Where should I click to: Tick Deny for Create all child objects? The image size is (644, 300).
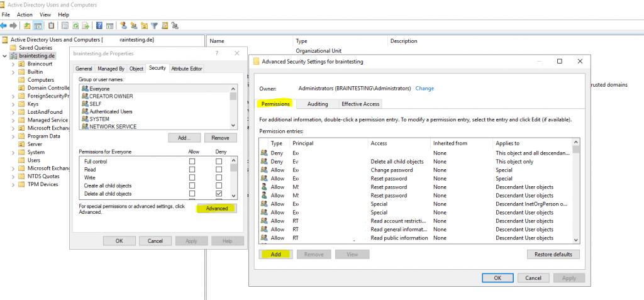pos(219,186)
